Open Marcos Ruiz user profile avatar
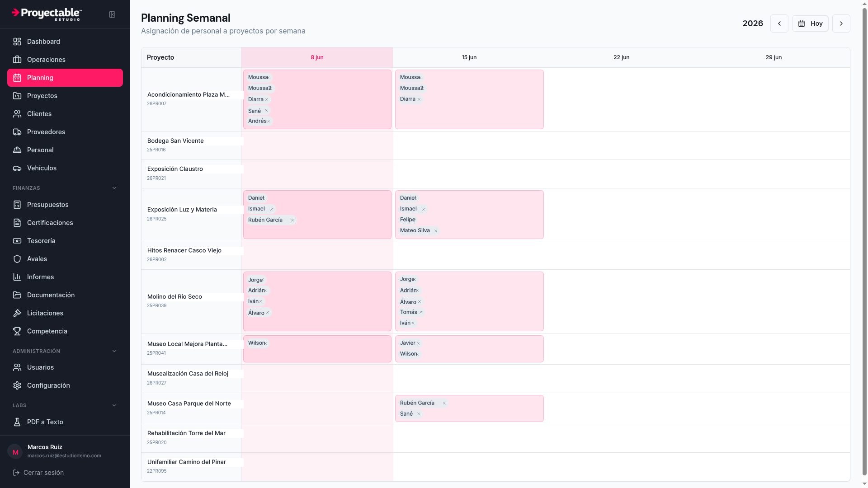868x488 pixels. pyautogui.click(x=15, y=451)
